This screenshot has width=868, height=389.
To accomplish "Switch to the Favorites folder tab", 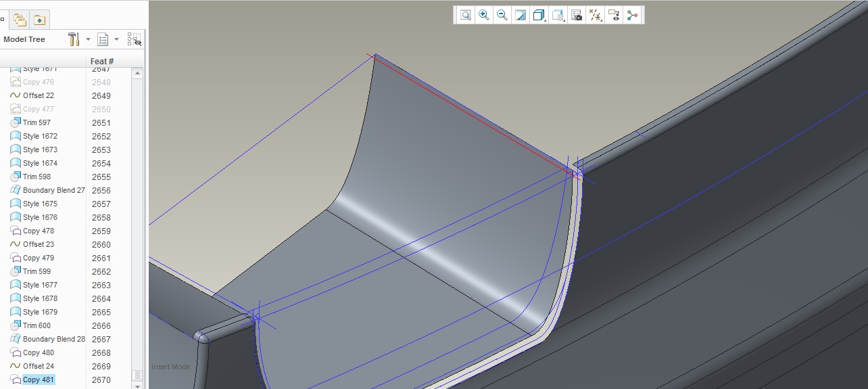I will 40,20.
